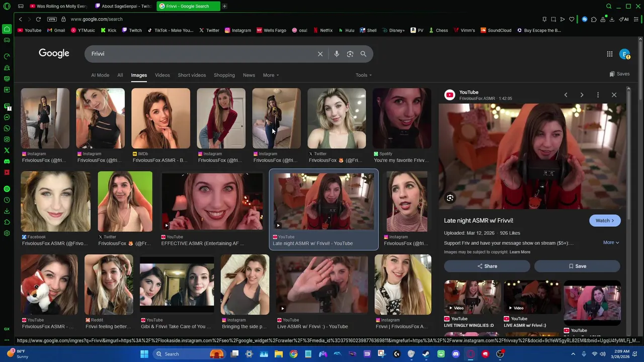Open sidebar settings gear icon
The width and height of the screenshot is (644, 362).
click(x=7, y=233)
